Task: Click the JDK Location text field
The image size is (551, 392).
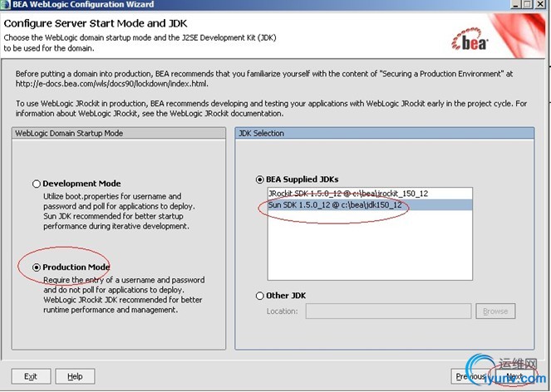Action: (x=388, y=311)
